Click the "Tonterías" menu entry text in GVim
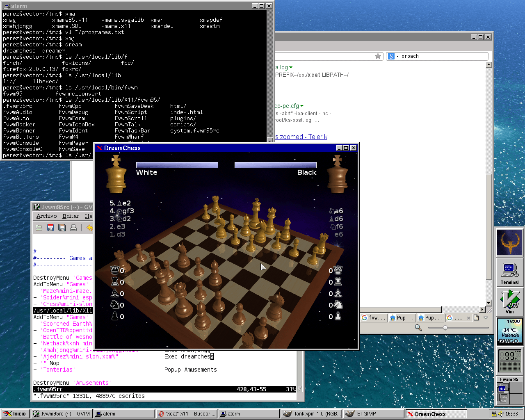 (58, 370)
